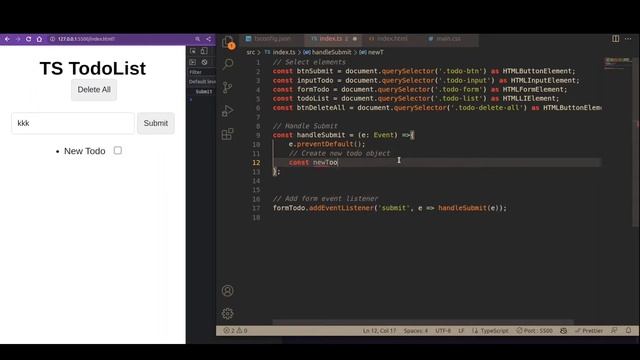
Task: Click line number 17 in gutter
Action: (256, 208)
